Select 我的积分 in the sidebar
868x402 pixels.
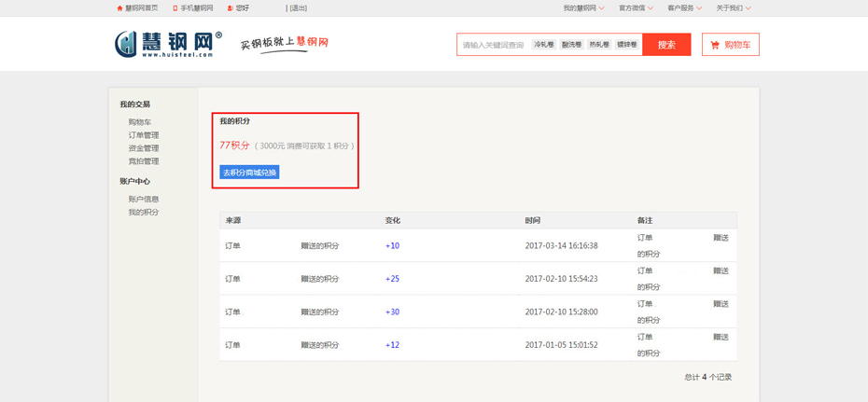pos(144,212)
